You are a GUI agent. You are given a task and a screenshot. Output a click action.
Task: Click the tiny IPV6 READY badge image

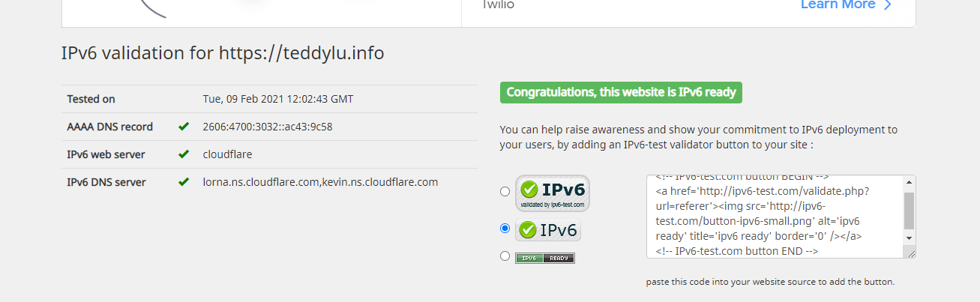(545, 258)
